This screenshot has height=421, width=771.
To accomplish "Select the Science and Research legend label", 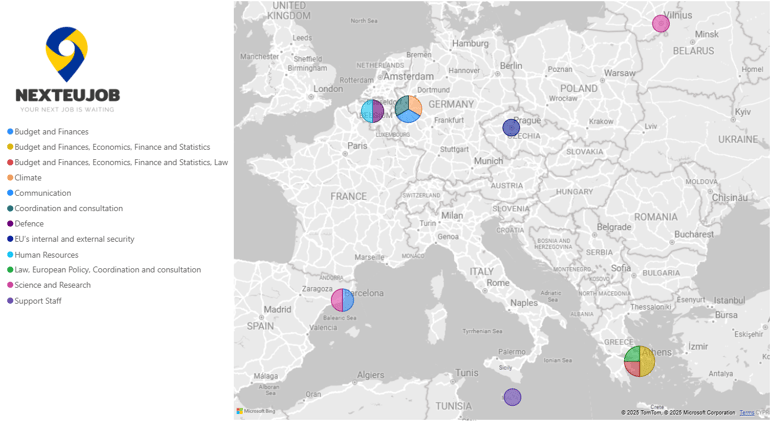I will (53, 285).
